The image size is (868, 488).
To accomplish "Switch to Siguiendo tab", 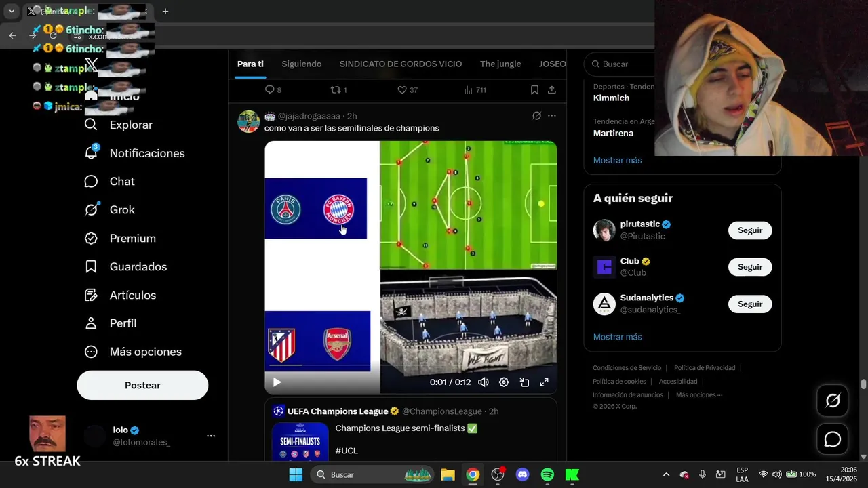I will click(x=302, y=64).
